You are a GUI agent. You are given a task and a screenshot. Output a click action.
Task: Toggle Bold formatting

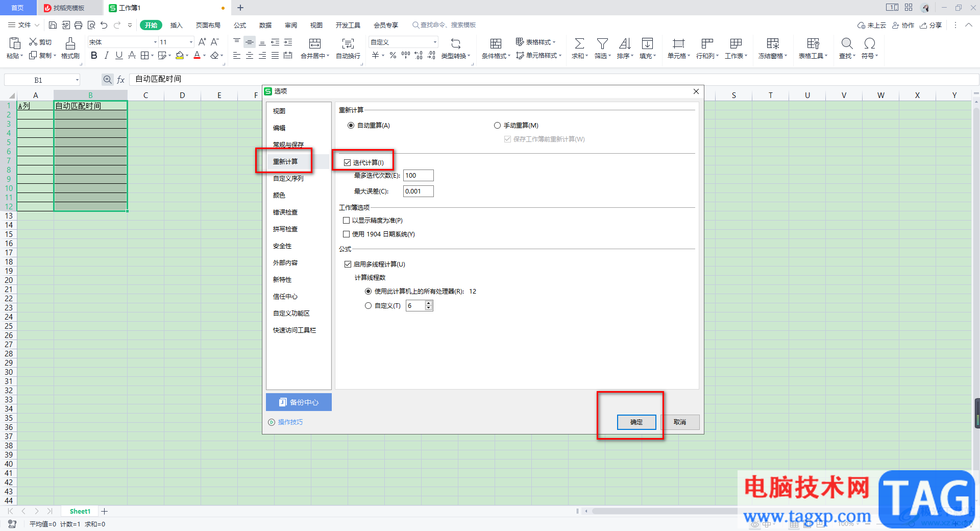click(x=94, y=55)
